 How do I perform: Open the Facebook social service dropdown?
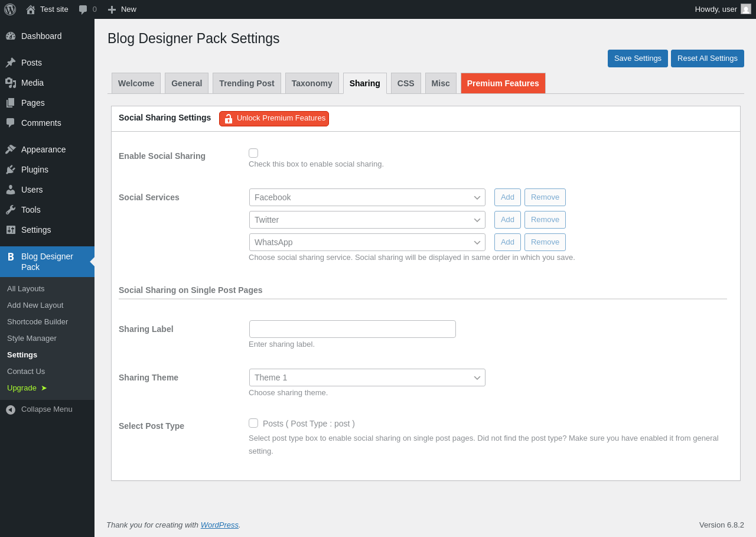tap(367, 197)
